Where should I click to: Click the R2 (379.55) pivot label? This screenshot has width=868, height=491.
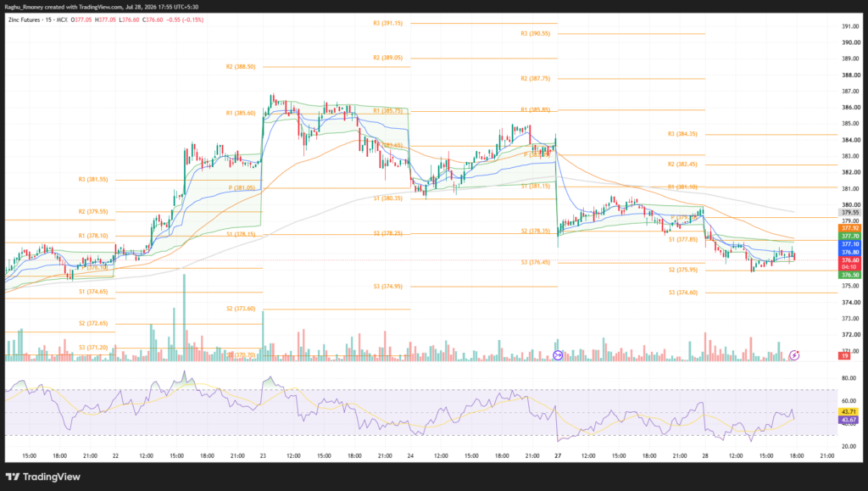[x=93, y=211]
